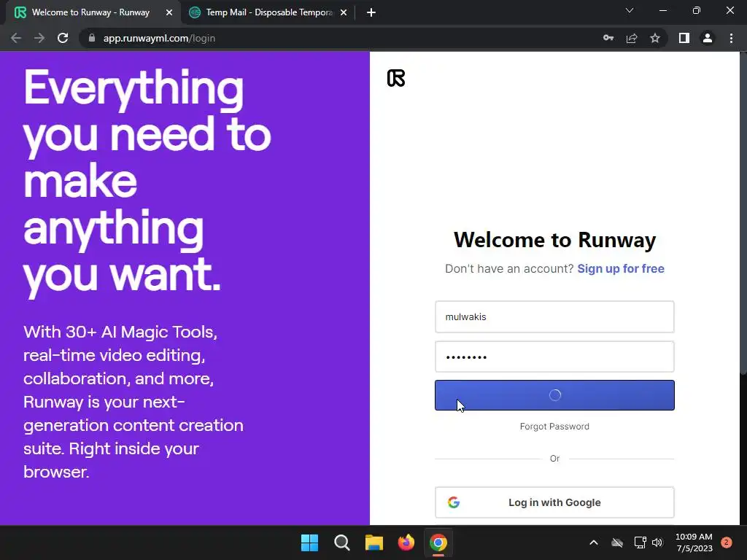Go forward in browser history

39,38
